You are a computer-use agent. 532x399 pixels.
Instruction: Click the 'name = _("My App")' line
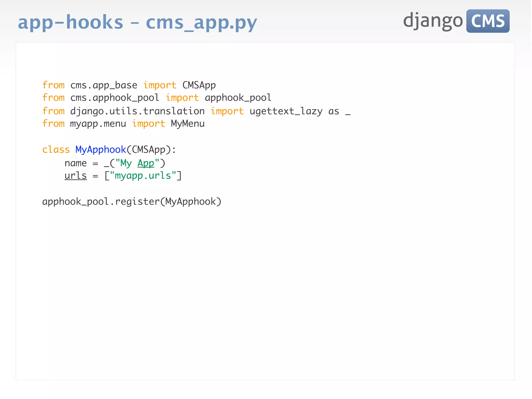(115, 163)
